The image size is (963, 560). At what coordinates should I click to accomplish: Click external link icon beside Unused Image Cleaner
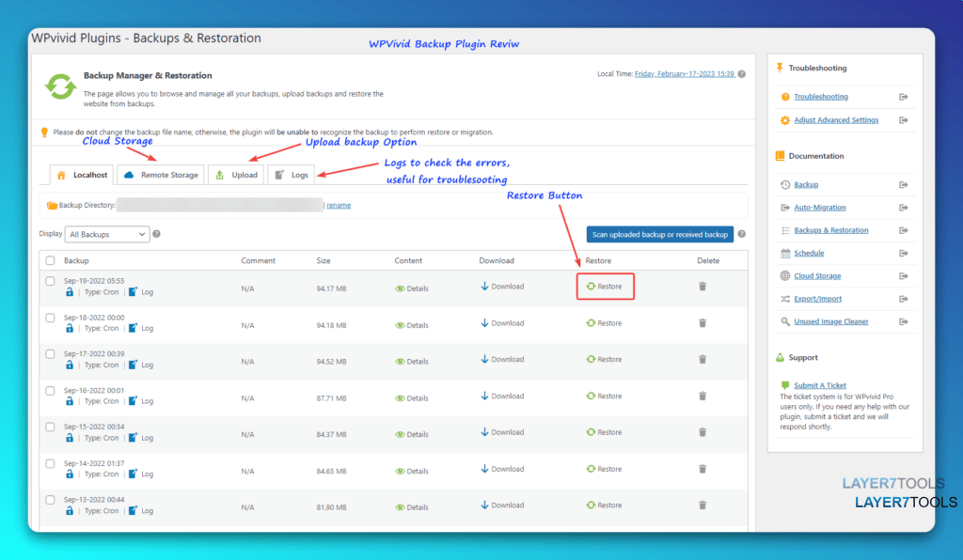(904, 322)
